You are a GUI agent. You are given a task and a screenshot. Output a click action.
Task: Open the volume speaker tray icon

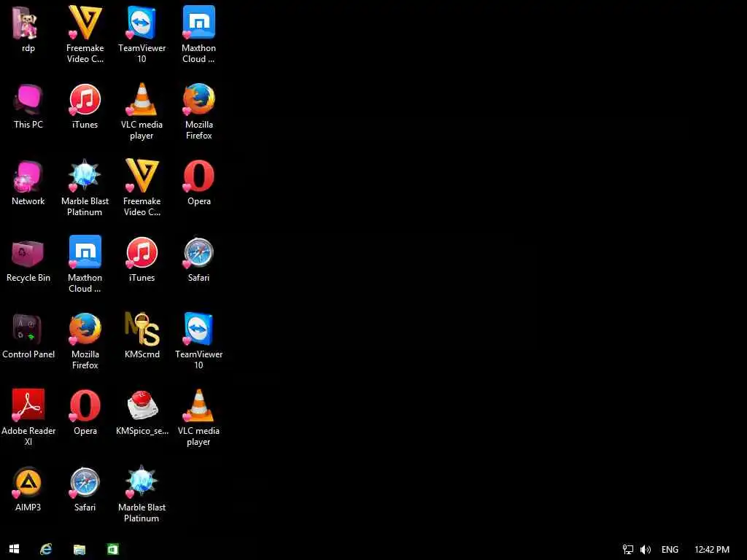[646, 550]
